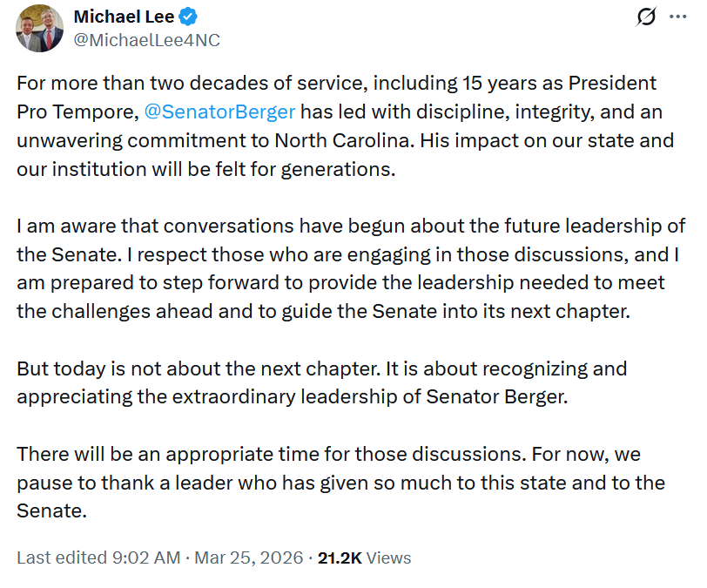This screenshot has height=588, width=707.
Task: Click the Michael Lee display name
Action: (x=124, y=17)
